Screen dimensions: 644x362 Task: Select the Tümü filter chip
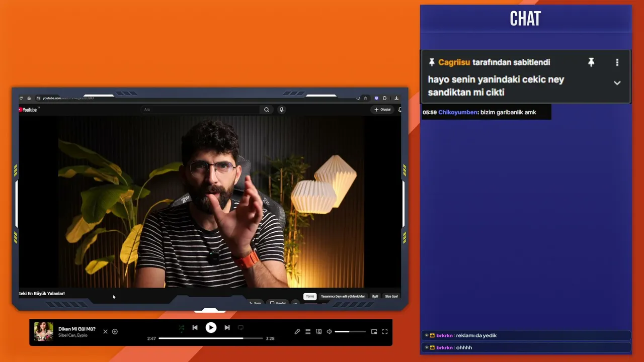[310, 297]
